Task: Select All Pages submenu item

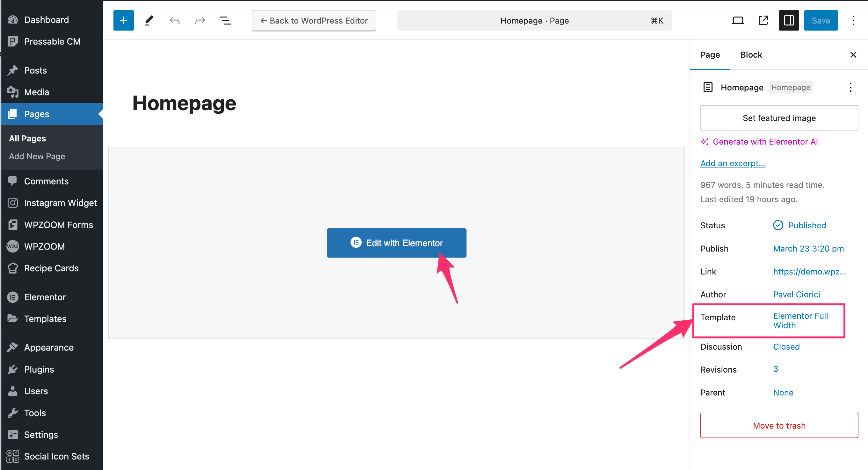Action: click(x=27, y=139)
